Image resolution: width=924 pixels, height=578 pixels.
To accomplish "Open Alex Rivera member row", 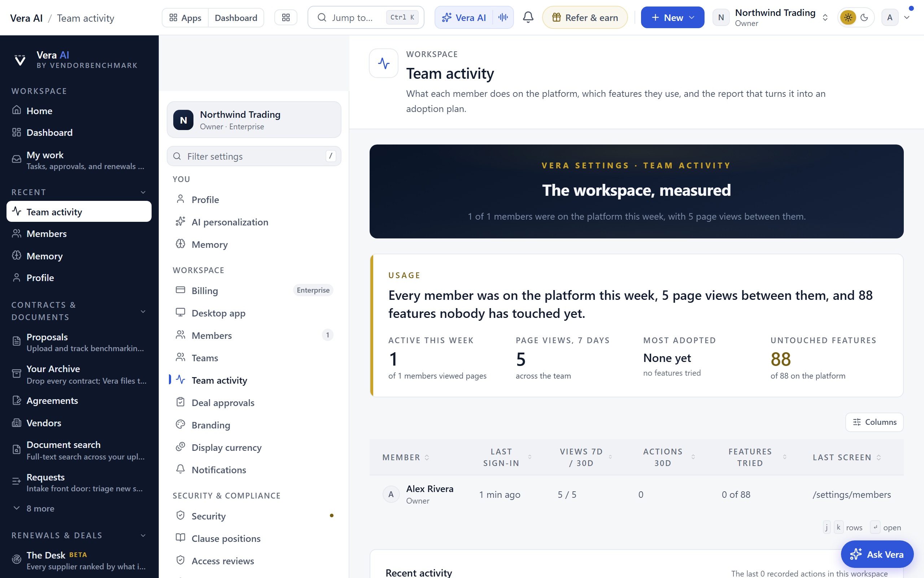I will pos(636,494).
